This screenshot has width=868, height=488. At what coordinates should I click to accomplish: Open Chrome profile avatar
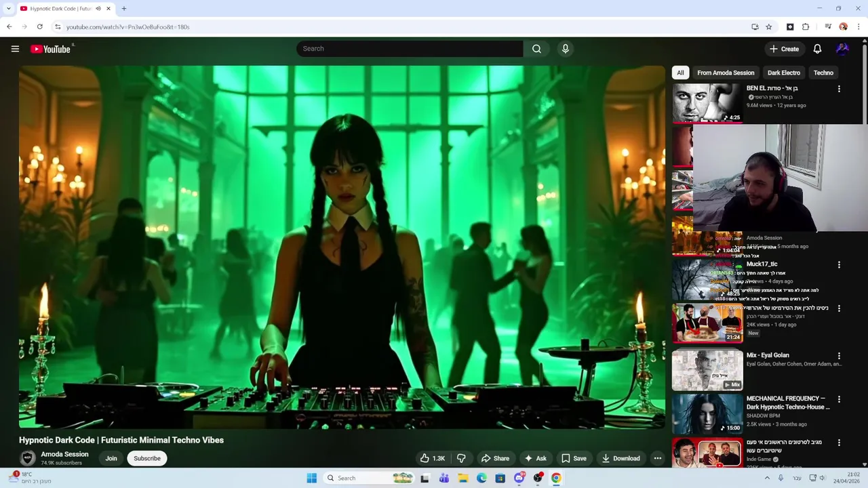[x=843, y=27]
